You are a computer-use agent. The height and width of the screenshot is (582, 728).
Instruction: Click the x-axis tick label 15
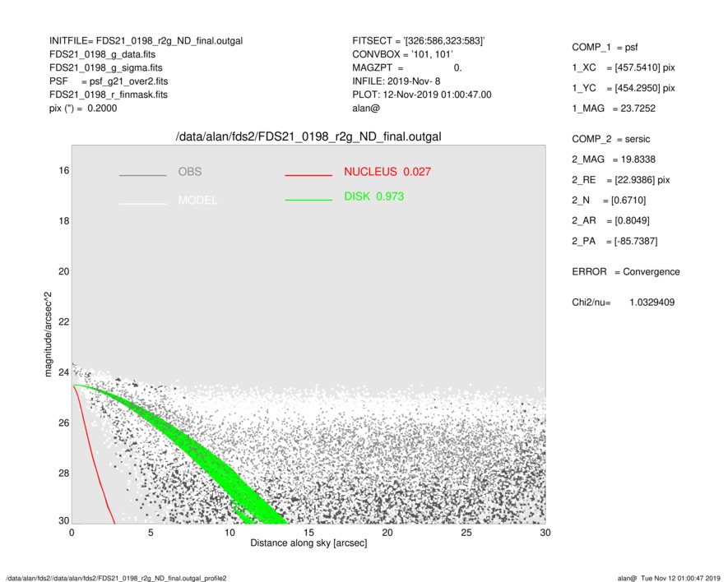pos(308,533)
